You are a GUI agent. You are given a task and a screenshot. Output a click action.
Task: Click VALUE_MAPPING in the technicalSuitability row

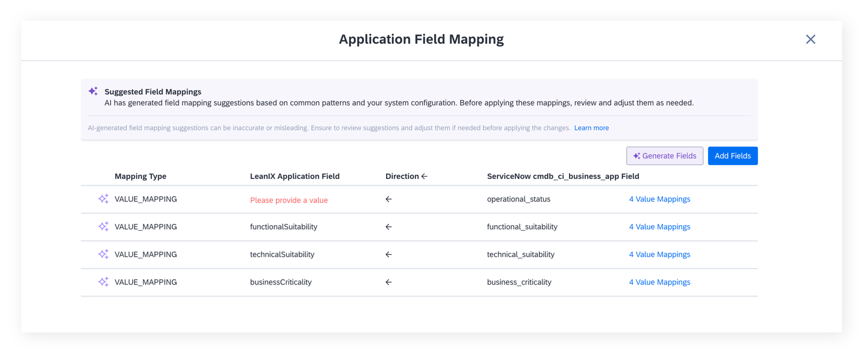145,255
